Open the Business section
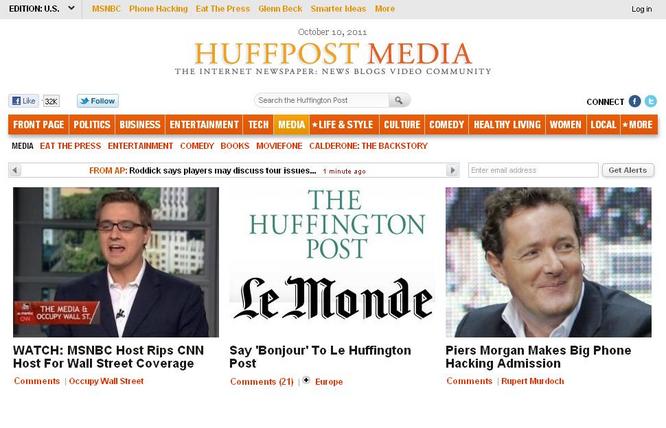666x428 pixels. [x=140, y=124]
